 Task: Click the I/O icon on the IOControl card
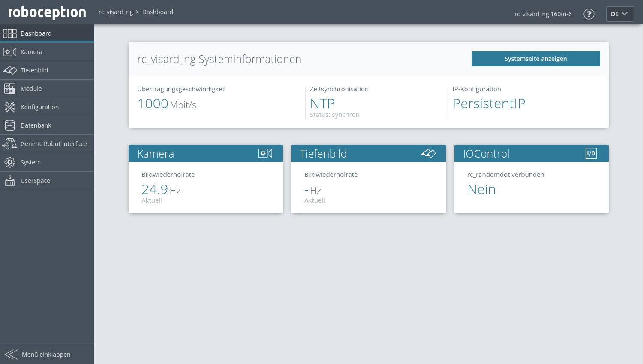tap(591, 153)
